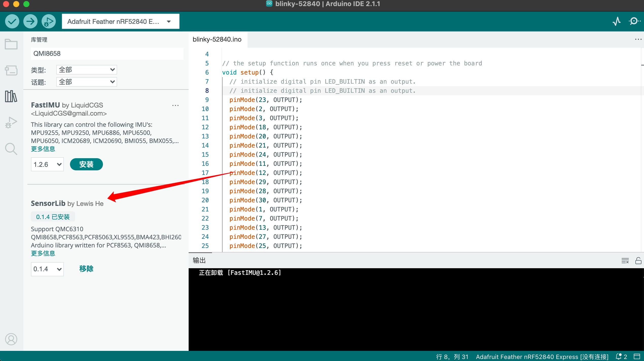Click the FastIMU library title

tap(45, 105)
